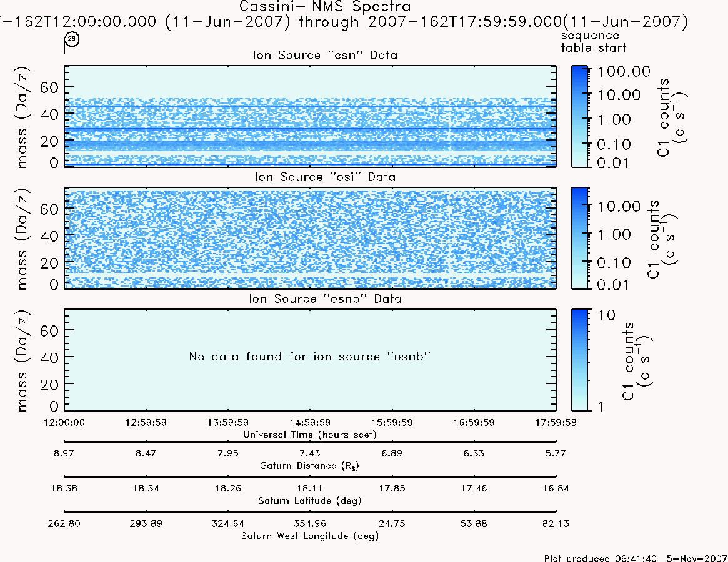728x562 pixels.
Task: Click the 5.77 Saturn distance value
Action: tap(556, 453)
